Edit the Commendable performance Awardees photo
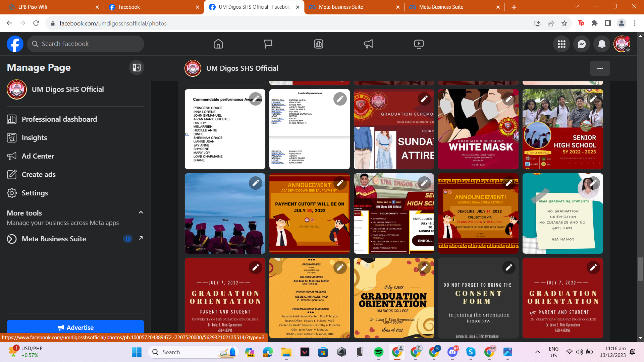Viewport: 644px width, 362px height. [256, 99]
